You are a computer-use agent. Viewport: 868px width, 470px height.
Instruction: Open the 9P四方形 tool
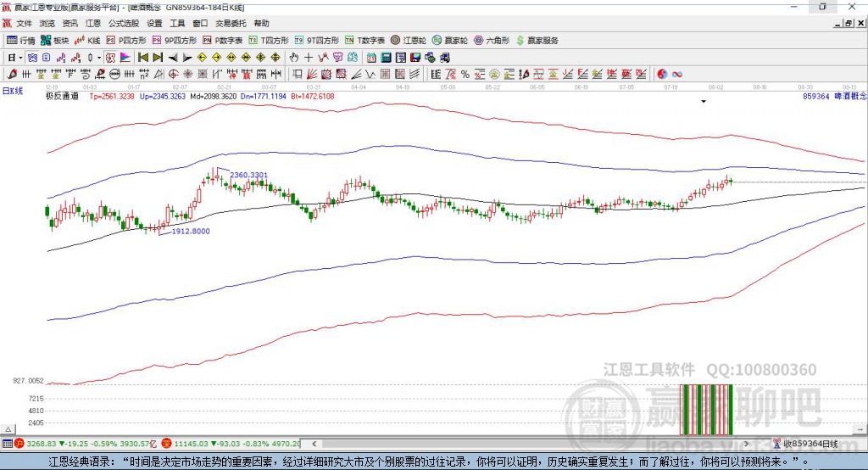pyautogui.click(x=175, y=41)
